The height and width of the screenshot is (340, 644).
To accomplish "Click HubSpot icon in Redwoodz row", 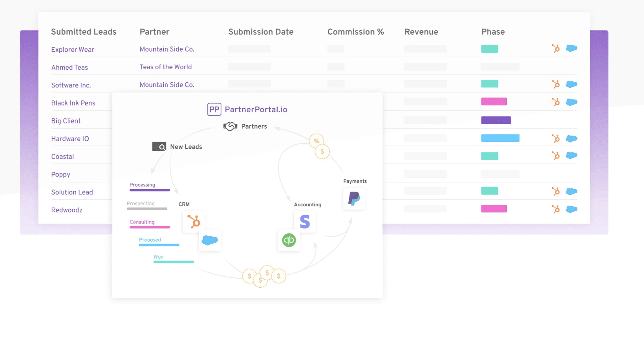I will click(x=556, y=209).
